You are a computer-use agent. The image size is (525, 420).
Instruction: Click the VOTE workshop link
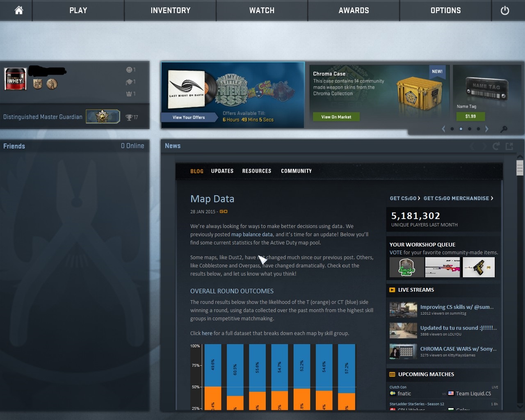click(396, 253)
